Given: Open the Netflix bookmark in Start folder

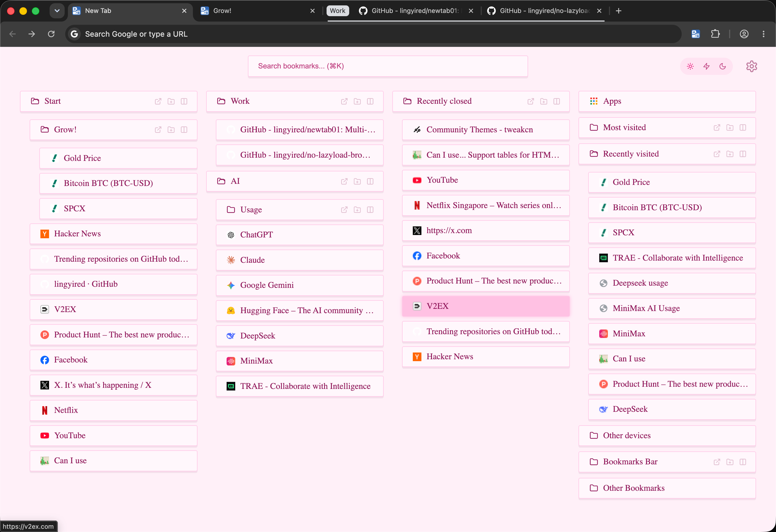Looking at the screenshot, I should pos(113,410).
